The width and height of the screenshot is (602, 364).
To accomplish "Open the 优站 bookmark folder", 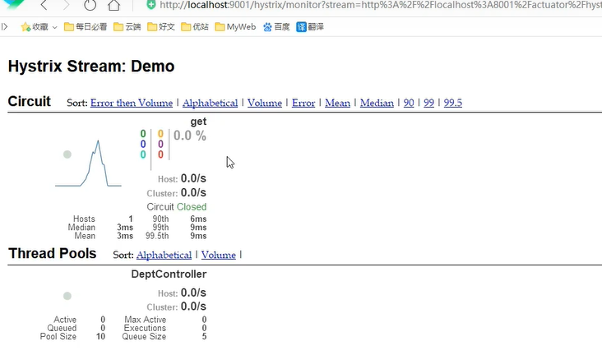I will pyautogui.click(x=195, y=27).
